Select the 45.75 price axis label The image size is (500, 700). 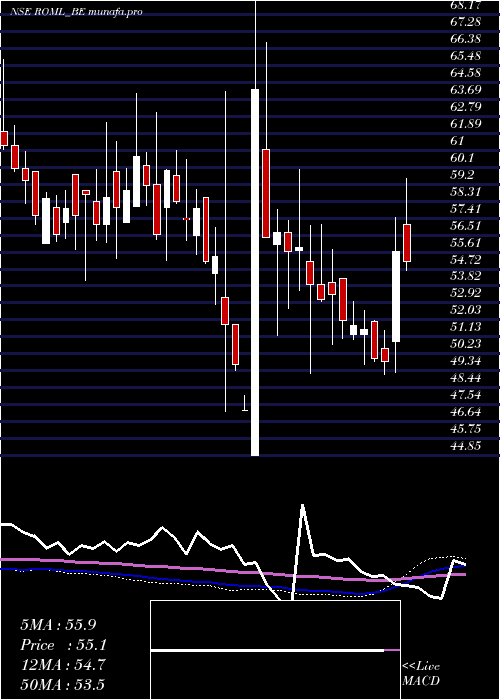[x=466, y=429]
